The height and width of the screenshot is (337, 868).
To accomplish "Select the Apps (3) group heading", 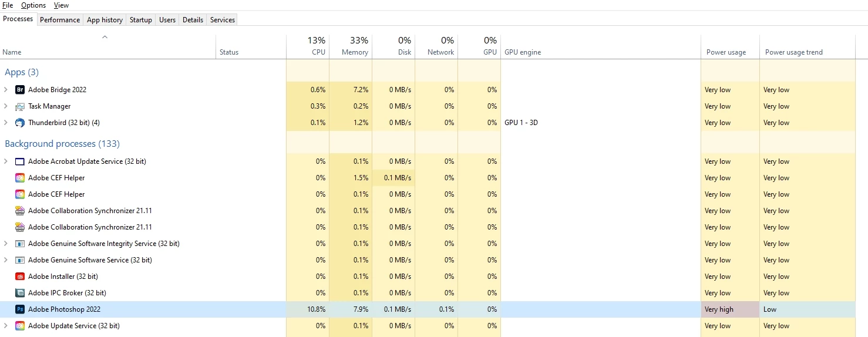I will (22, 72).
